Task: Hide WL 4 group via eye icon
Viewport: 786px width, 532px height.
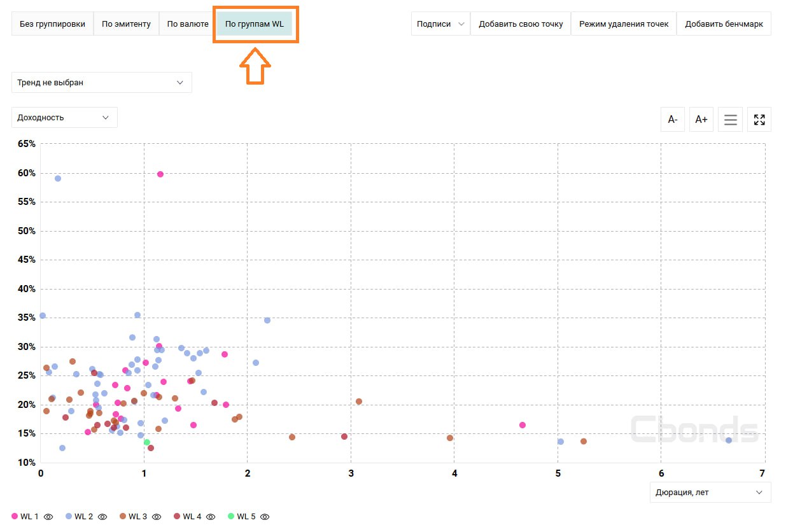Action: (x=211, y=517)
